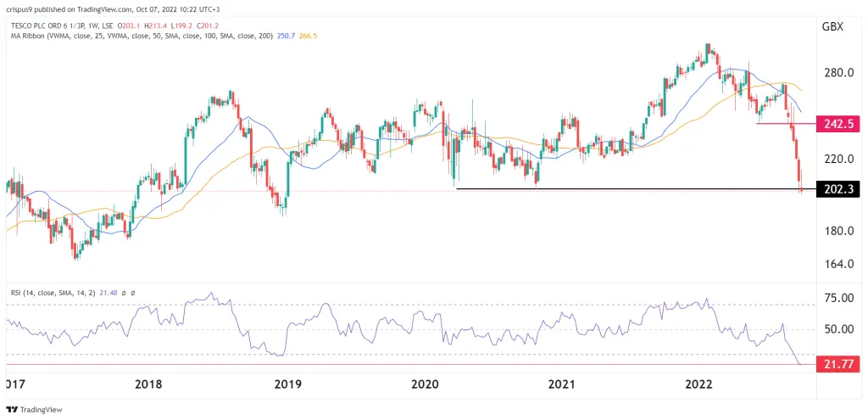The height and width of the screenshot is (420, 868).
Task: Click the GBX currency label
Action: 832,26
